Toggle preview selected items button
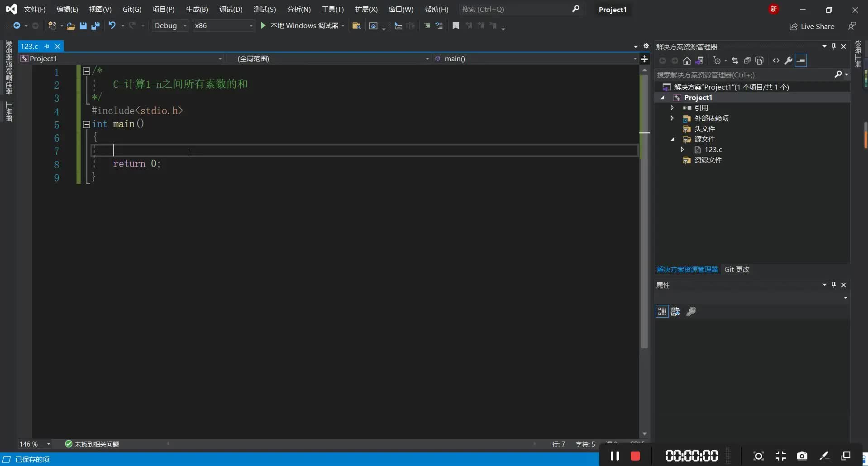This screenshot has height=466, width=868. [x=801, y=61]
